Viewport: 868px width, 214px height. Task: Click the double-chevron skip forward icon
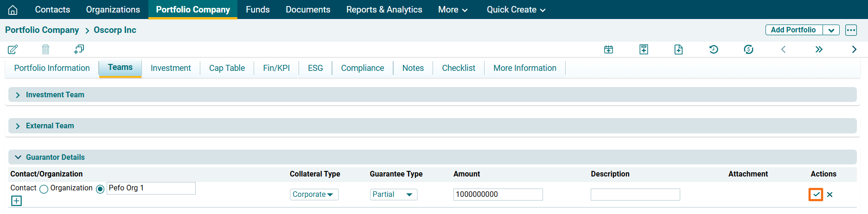click(819, 49)
